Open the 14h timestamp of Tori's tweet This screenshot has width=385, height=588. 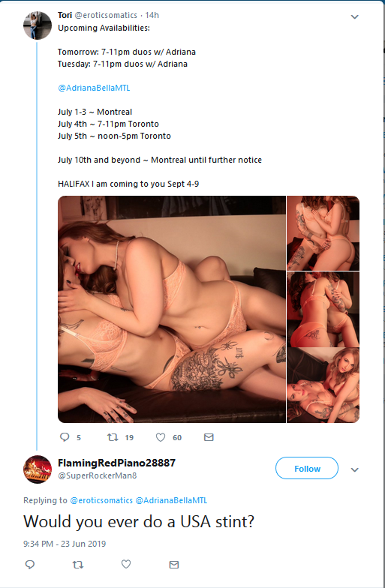152,15
